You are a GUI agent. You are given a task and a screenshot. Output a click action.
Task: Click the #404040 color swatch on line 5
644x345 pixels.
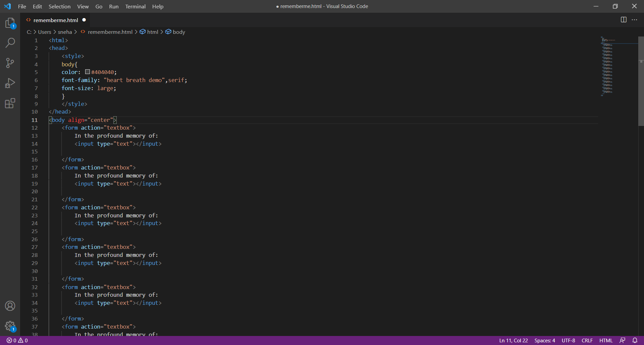(x=88, y=72)
